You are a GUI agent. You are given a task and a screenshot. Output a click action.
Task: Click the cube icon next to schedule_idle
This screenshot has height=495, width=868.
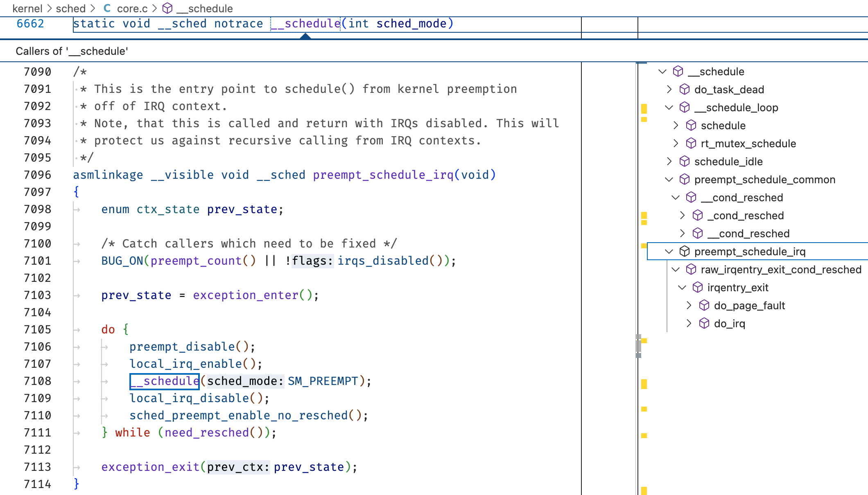684,162
